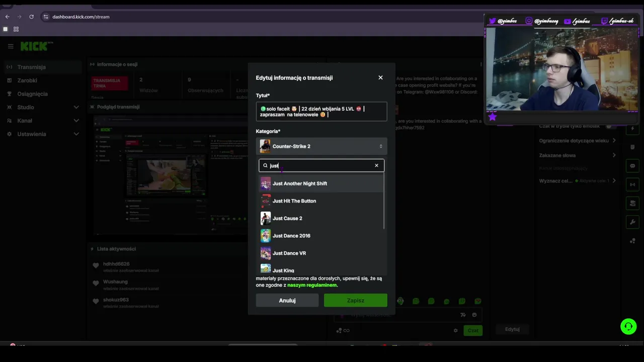This screenshot has height=362, width=644.
Task: Open the Counter-Strike 2 category dropdown
Action: click(321, 146)
